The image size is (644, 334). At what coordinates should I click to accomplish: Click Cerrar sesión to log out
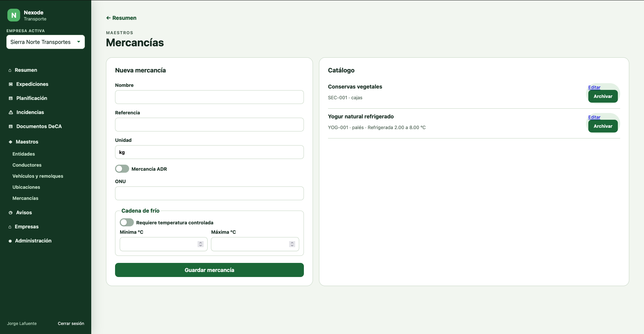71,324
